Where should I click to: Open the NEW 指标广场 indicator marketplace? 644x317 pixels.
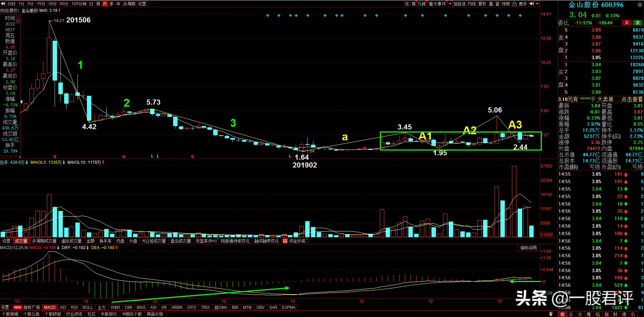coord(27,307)
